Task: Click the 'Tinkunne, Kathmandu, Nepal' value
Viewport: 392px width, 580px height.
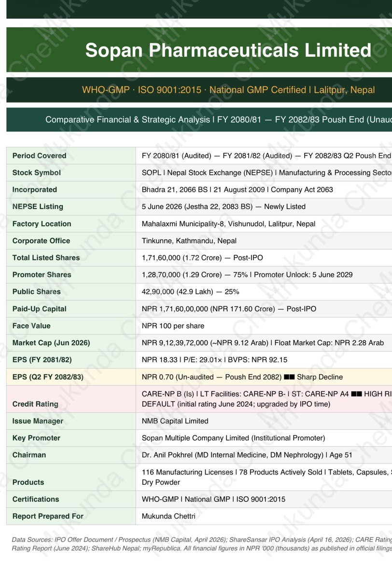Action: 189,241
